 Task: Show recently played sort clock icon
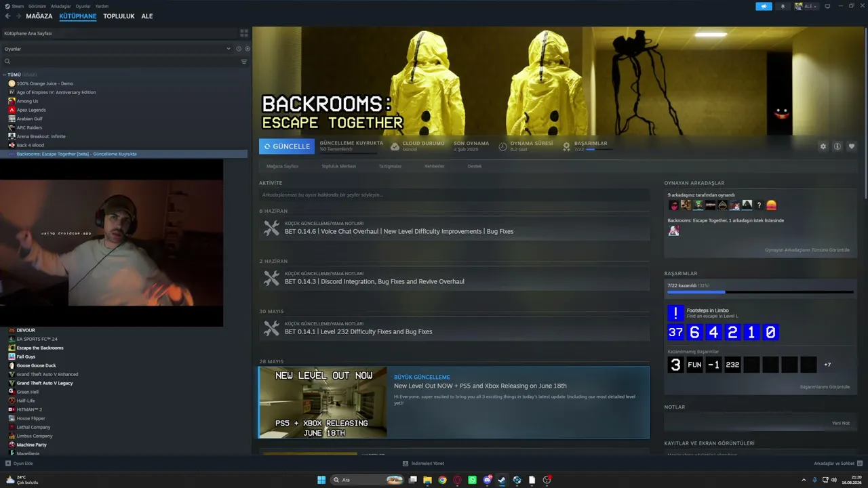coord(239,49)
